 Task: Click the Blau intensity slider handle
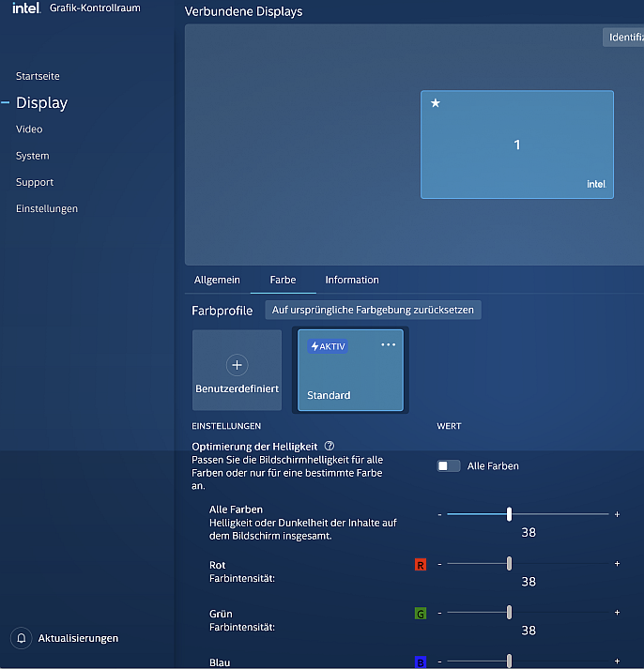point(509,661)
